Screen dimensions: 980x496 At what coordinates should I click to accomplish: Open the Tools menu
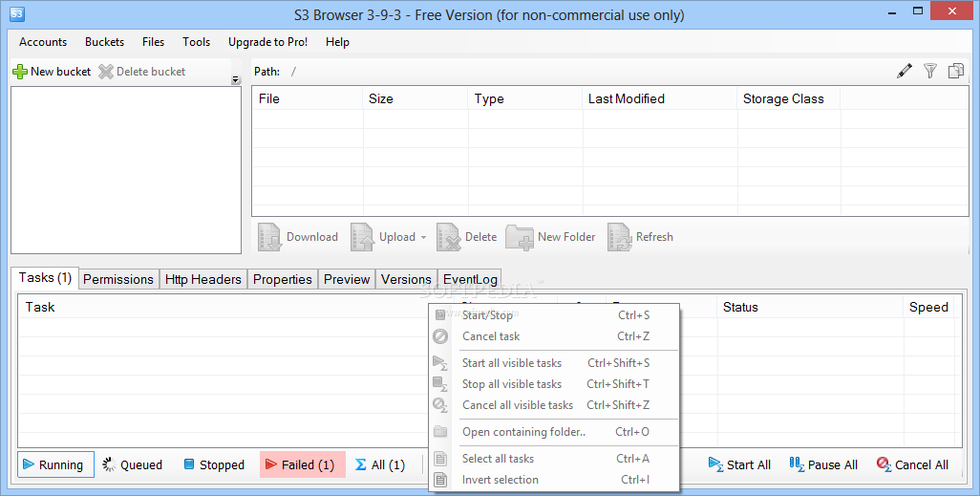pos(196,42)
